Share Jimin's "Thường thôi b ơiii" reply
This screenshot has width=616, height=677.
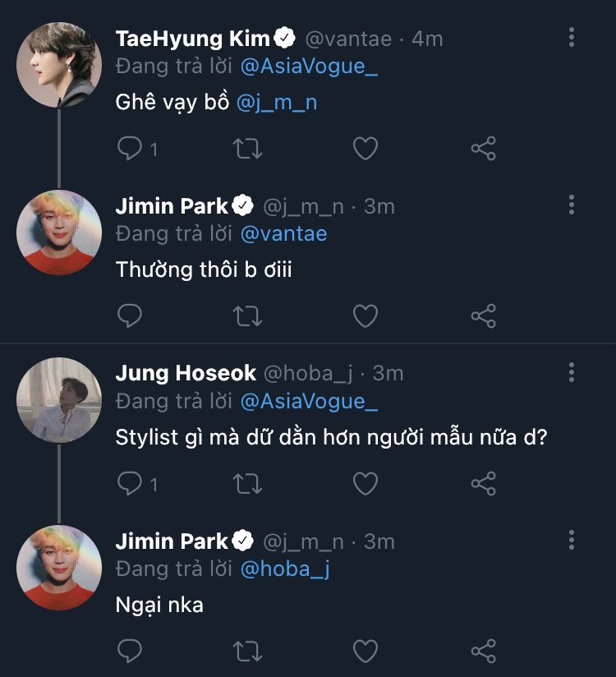483,316
